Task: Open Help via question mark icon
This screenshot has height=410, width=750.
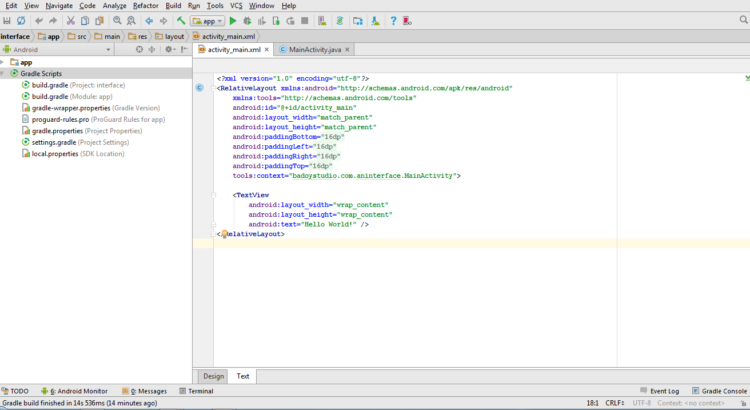Action: click(x=393, y=20)
